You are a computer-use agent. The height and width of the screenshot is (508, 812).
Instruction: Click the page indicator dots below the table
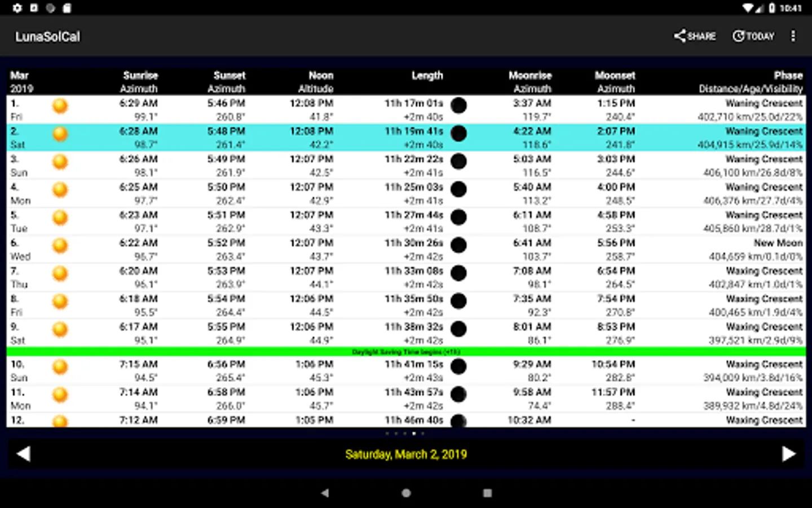(405, 433)
